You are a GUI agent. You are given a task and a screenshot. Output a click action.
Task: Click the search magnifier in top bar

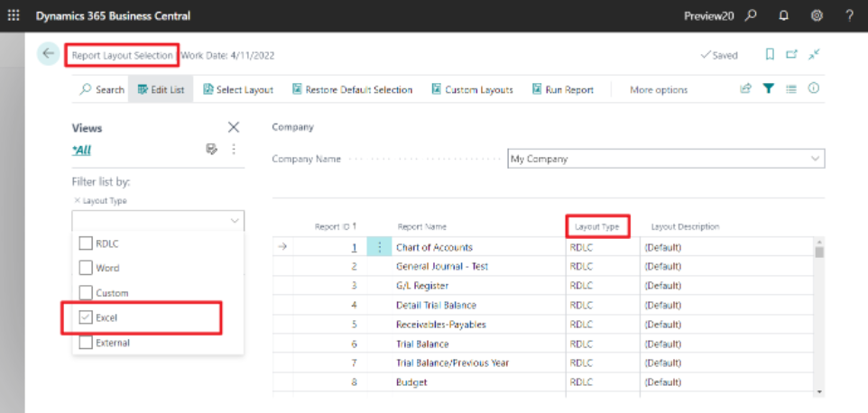point(750,15)
